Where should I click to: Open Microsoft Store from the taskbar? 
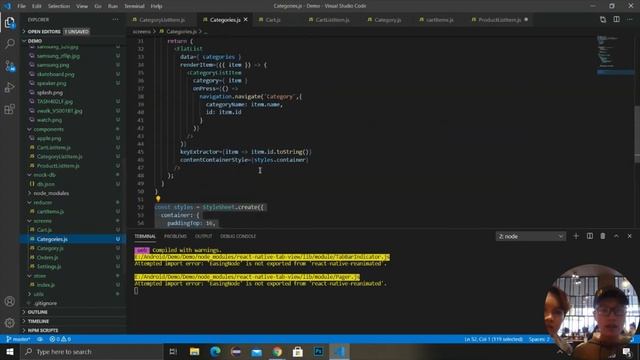298,351
